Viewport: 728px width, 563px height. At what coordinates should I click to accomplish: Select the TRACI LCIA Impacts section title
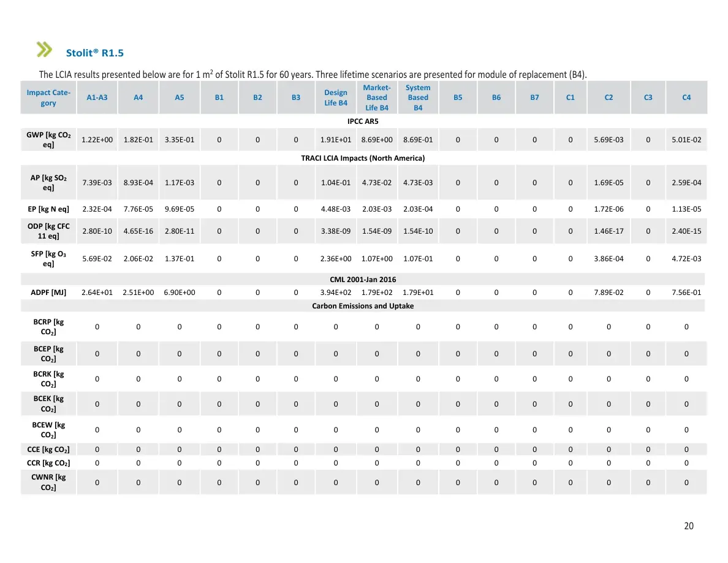point(363,158)
